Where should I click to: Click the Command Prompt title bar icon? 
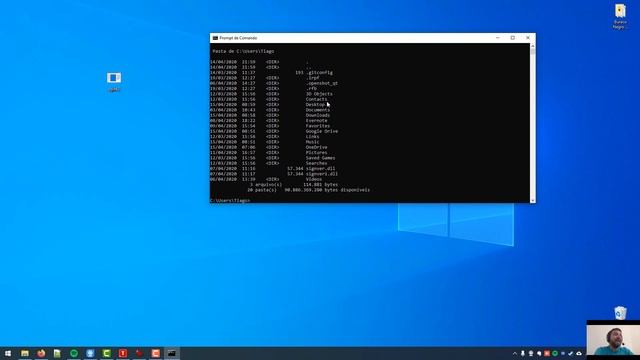tap(215, 38)
